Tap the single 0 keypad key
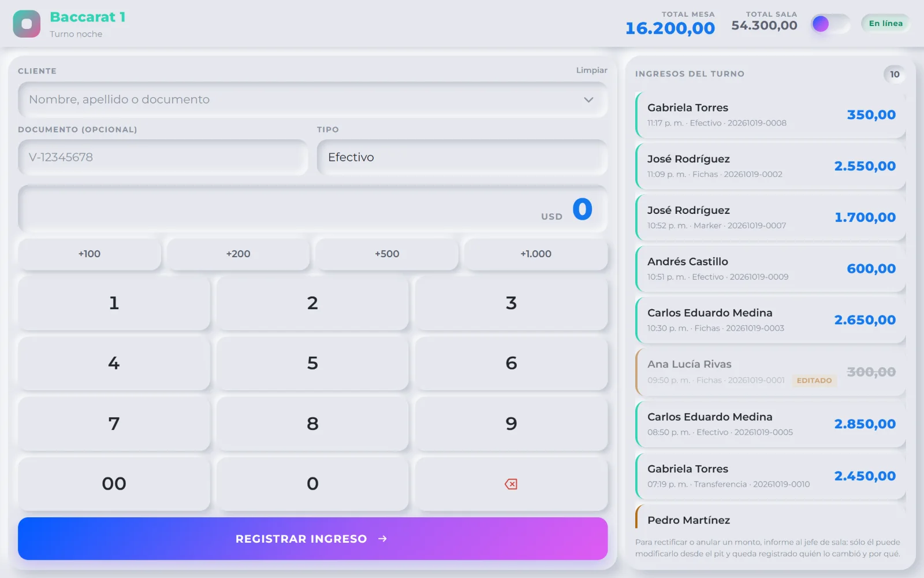 [x=312, y=484]
